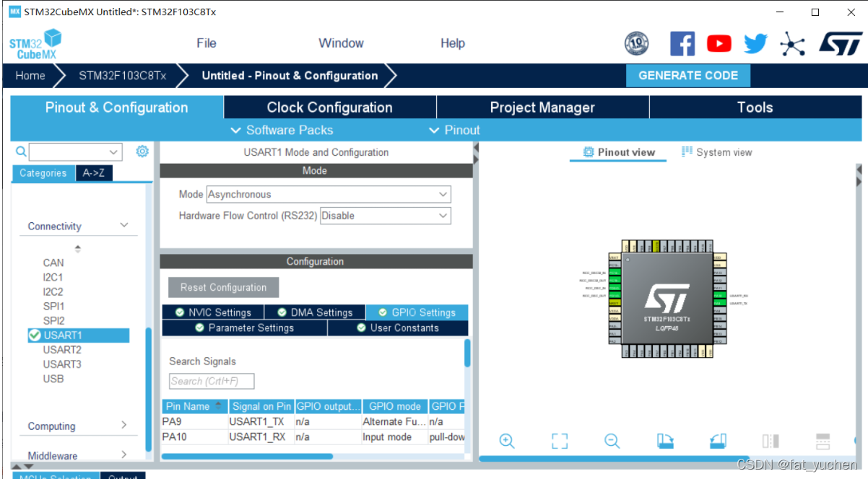Click the STM32CubeMX logo
This screenshot has width=868, height=479.
(35, 44)
